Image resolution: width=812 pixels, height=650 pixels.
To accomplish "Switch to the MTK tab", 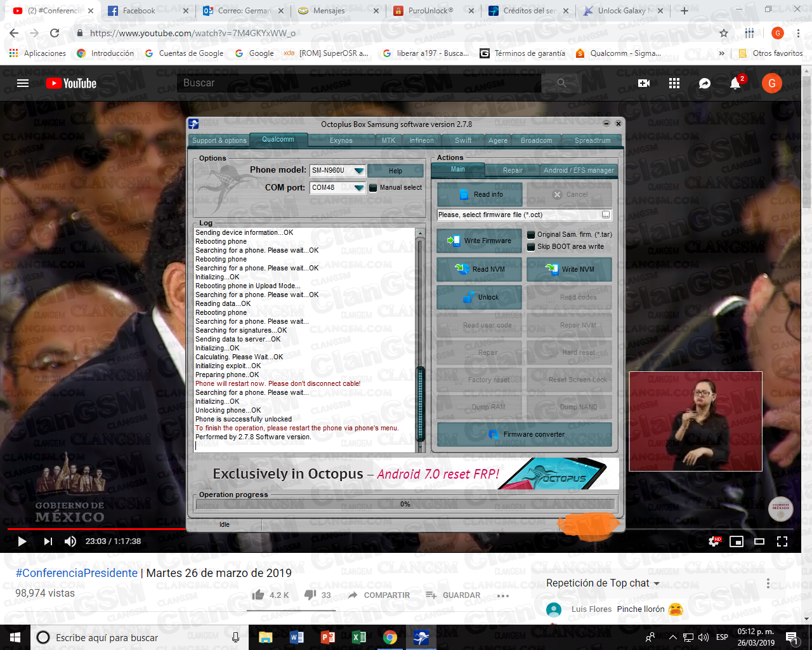I will point(388,140).
